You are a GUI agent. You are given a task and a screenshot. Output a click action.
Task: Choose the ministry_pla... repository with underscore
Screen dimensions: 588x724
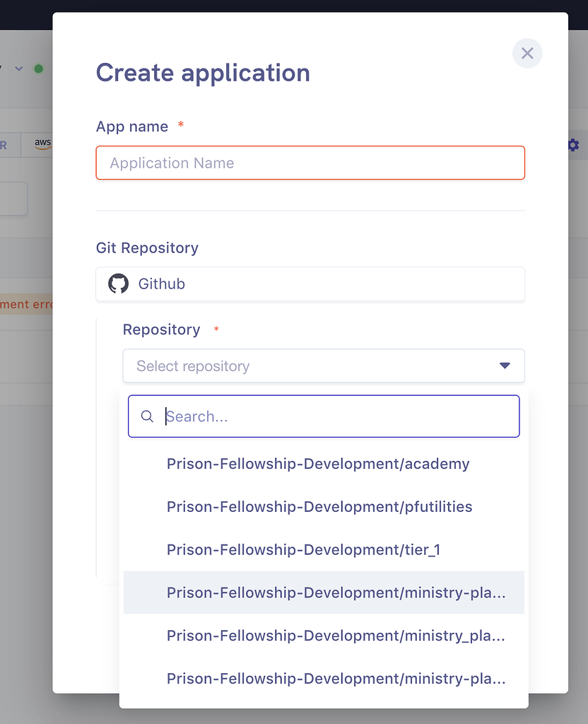(336, 636)
